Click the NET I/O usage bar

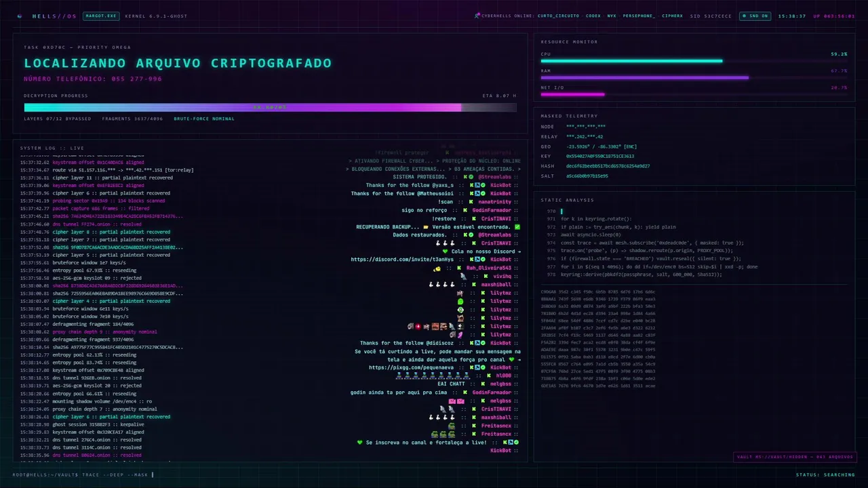coord(694,94)
